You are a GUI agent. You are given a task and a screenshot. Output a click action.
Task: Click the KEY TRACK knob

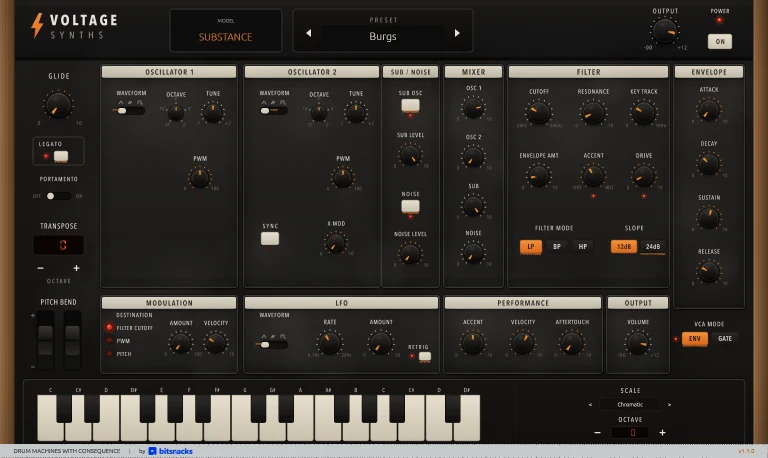click(644, 113)
